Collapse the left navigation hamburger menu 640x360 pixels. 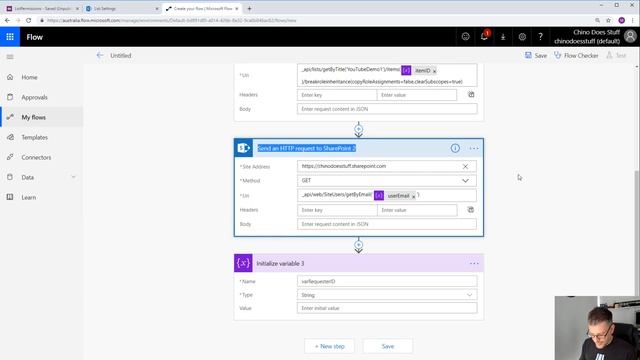pyautogui.click(x=10, y=56)
